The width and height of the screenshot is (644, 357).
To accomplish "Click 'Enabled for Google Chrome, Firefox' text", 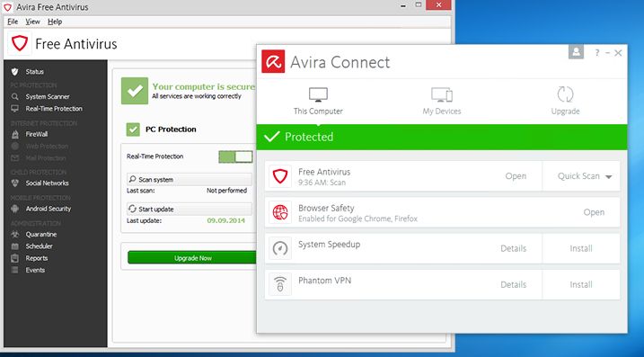I will pyautogui.click(x=357, y=219).
